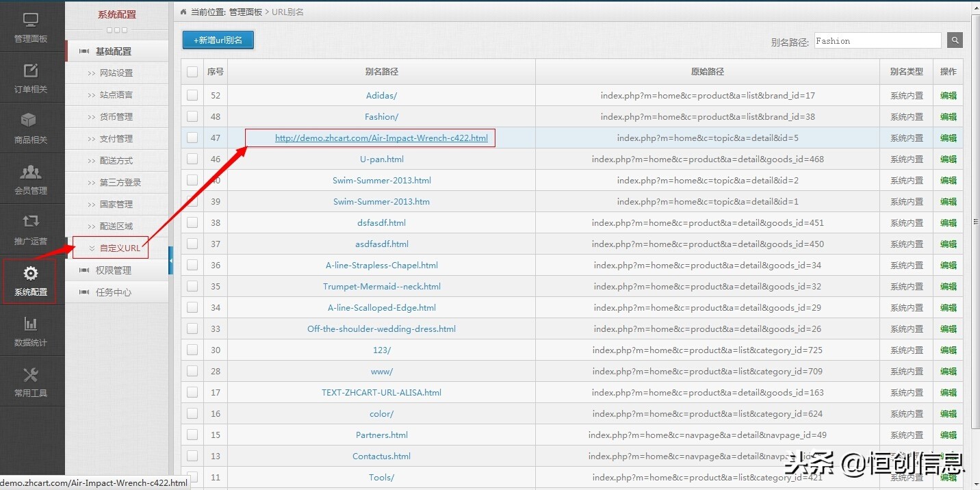Open the Off-the-shoulder-wedding-dress.html link

381,329
